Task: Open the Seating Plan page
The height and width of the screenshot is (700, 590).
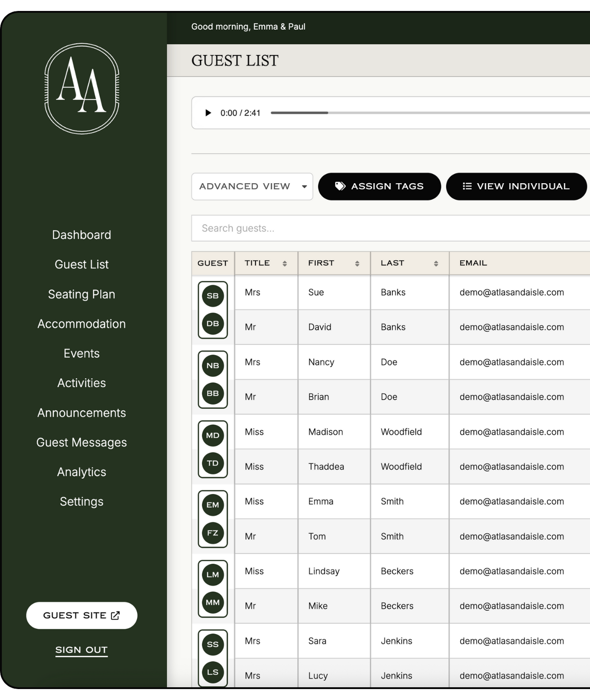Action: click(82, 294)
